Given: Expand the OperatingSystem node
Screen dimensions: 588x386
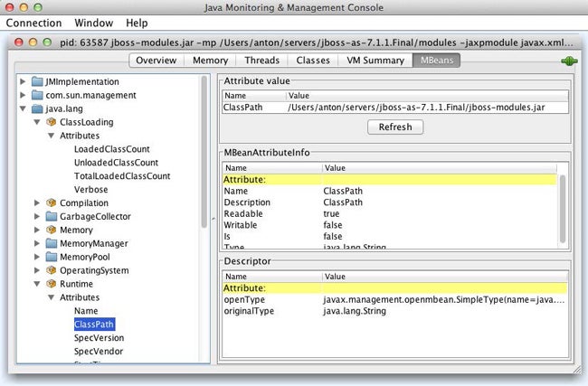Looking at the screenshot, I should pos(37,270).
